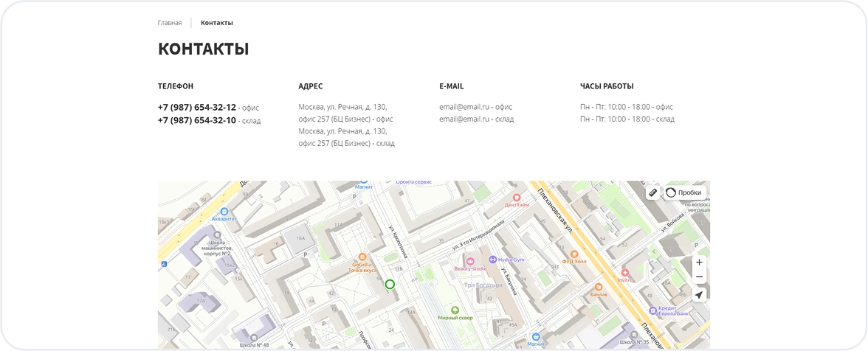Click the ruler distance-measure map tool

click(652, 193)
